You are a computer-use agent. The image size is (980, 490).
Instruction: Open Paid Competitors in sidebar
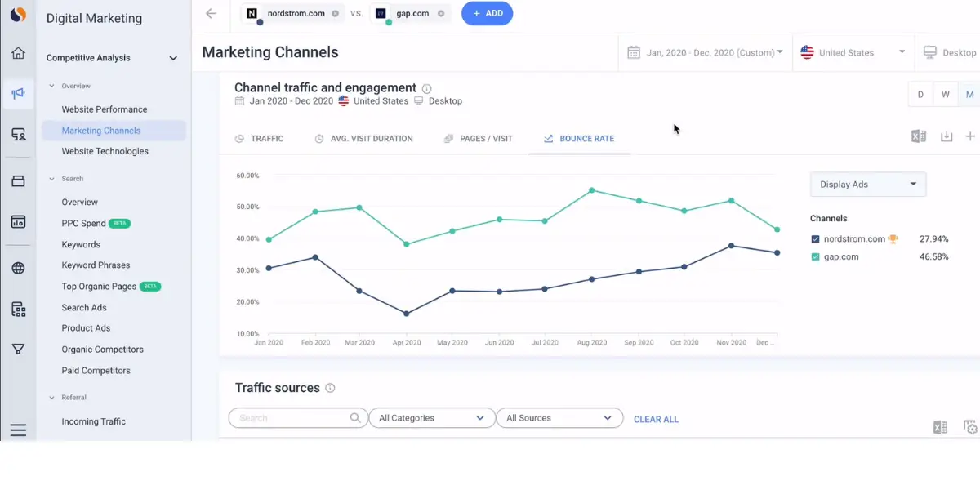coord(96,371)
